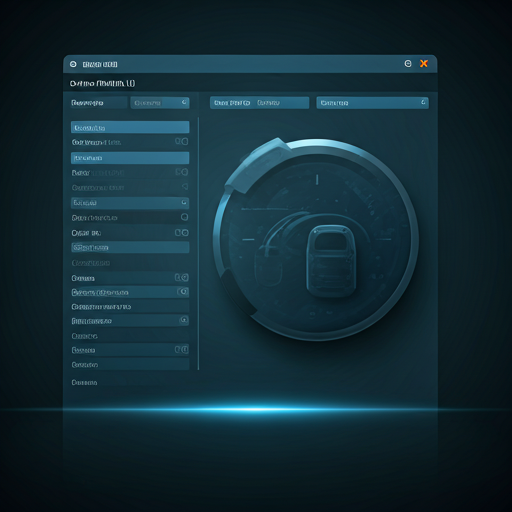The image size is (512, 512).
Task: Expand the list row with the triangle arrow
Action: [130, 187]
